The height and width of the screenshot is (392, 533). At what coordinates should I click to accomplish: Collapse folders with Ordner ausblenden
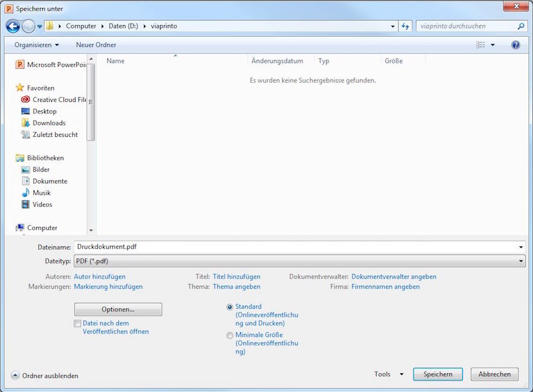click(45, 375)
